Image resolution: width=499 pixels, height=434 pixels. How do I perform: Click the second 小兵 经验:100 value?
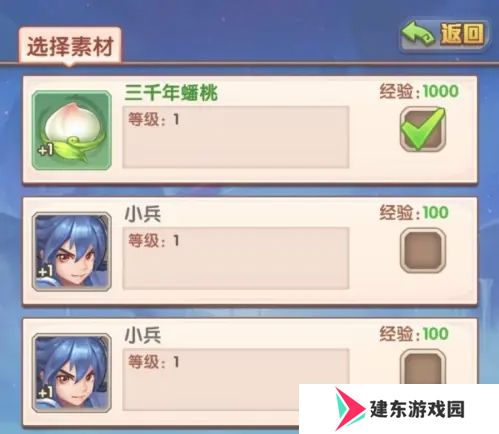pos(414,334)
